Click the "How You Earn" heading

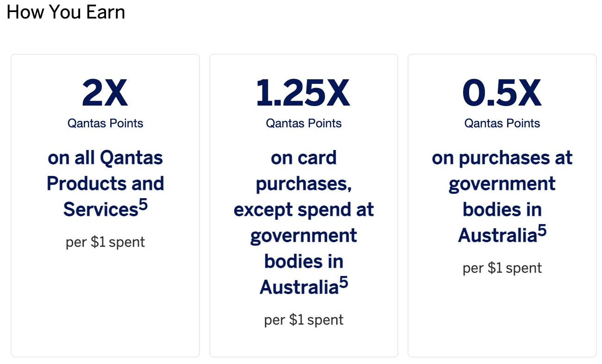(x=66, y=12)
